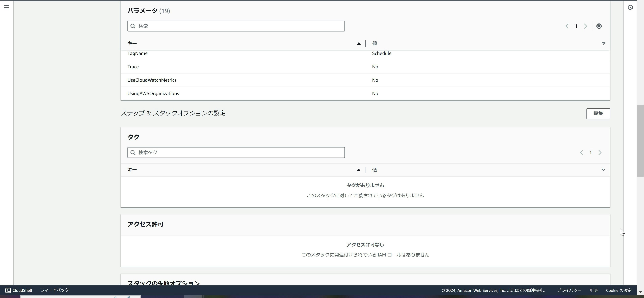Click the 検索タグ search field
Screen dimensions: 644x298
[236, 153]
